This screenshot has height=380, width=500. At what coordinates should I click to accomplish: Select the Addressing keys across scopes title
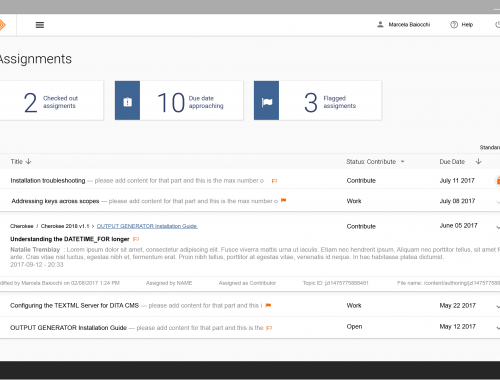(x=55, y=201)
